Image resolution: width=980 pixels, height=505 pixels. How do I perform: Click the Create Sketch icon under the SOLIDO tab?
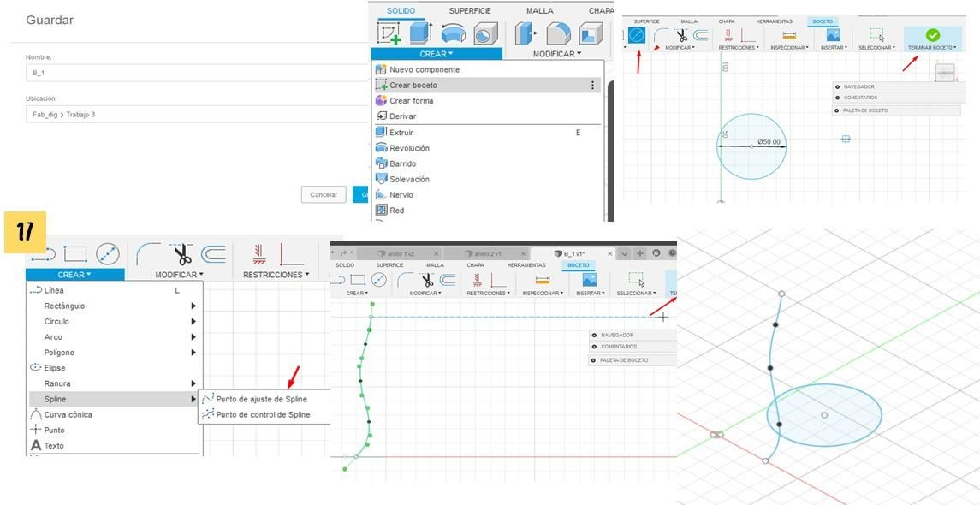[x=389, y=33]
